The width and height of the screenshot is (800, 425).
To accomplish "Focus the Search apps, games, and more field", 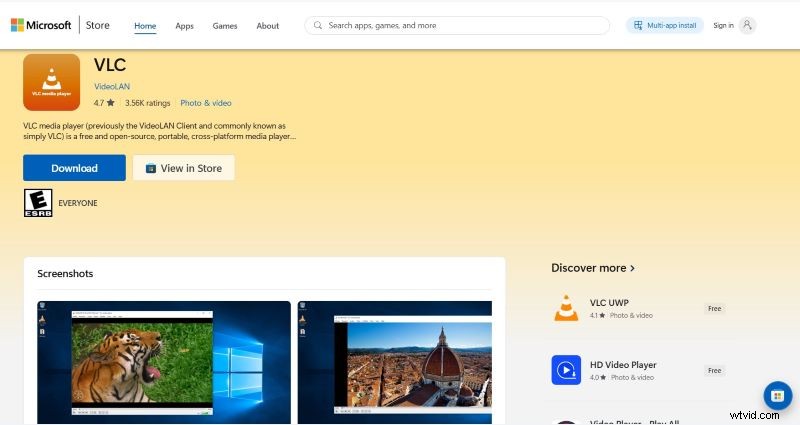I will [460, 25].
